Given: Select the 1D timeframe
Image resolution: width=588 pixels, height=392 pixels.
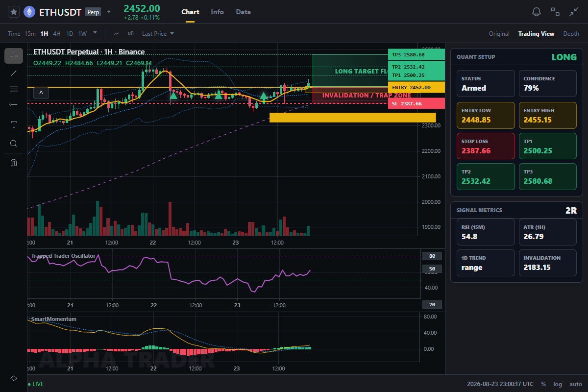Looking at the screenshot, I should 70,34.
